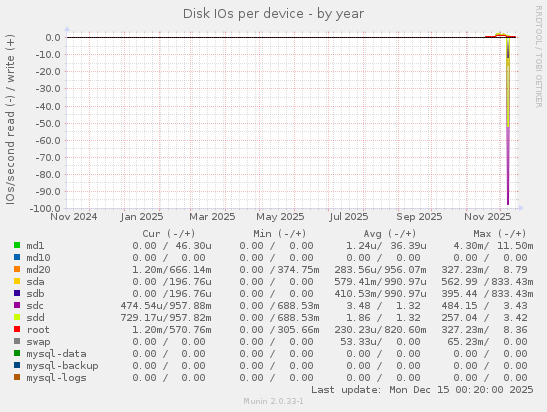Click the sdd lime legend swatch

17,317
